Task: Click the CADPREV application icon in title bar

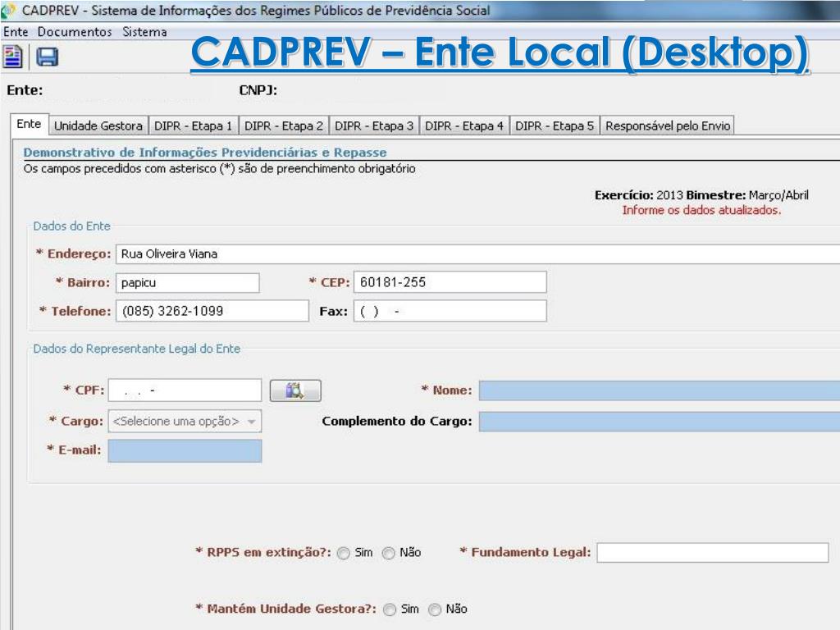Action: [x=8, y=10]
